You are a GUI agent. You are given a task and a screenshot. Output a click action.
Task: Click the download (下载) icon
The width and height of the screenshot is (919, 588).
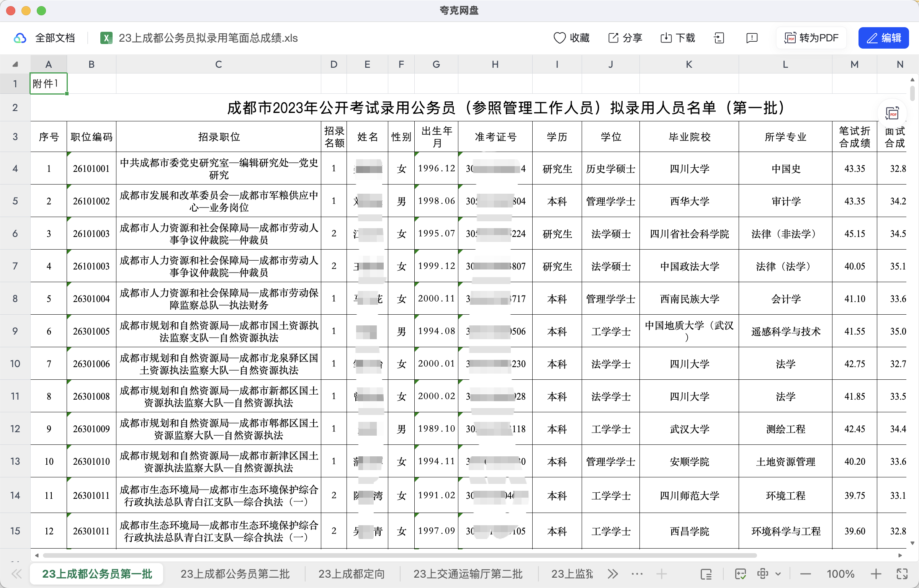click(x=677, y=38)
